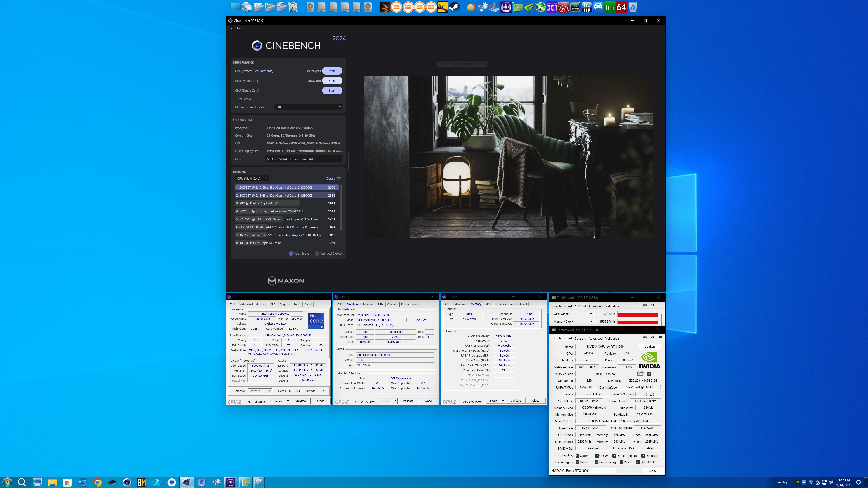Click the Bus Interface question mark in GPU-Z
The width and height of the screenshot is (868, 488).
coord(660,387)
